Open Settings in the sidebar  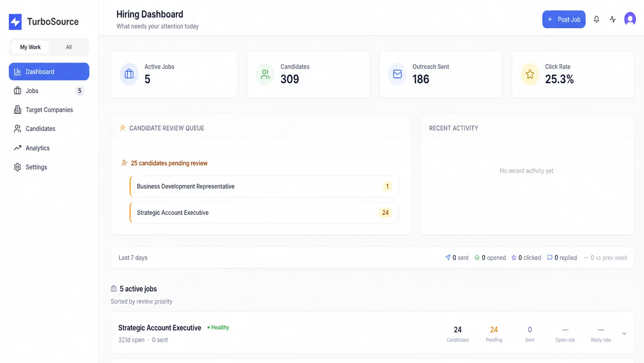(49, 167)
